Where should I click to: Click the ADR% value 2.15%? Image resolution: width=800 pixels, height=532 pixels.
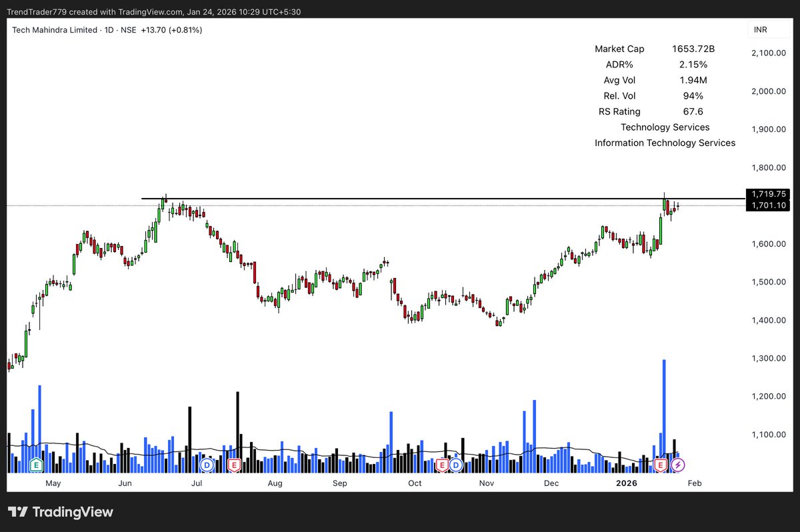693,65
